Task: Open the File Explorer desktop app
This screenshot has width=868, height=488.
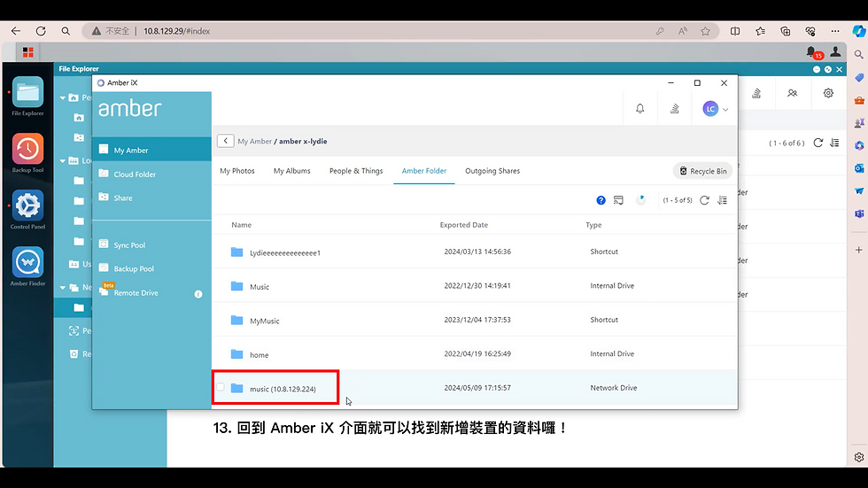Action: (27, 96)
